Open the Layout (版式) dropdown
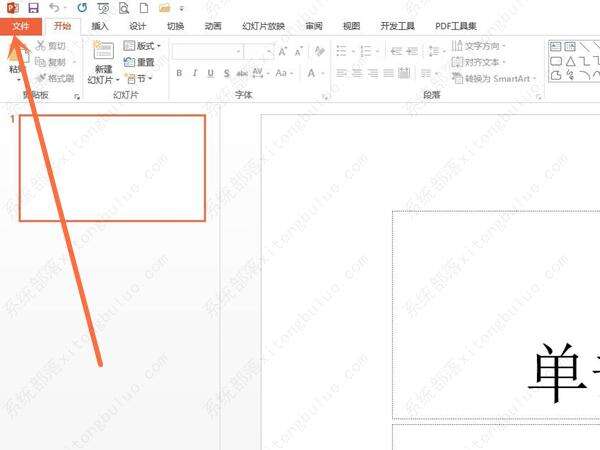Image resolution: width=600 pixels, height=450 pixels. (142, 46)
